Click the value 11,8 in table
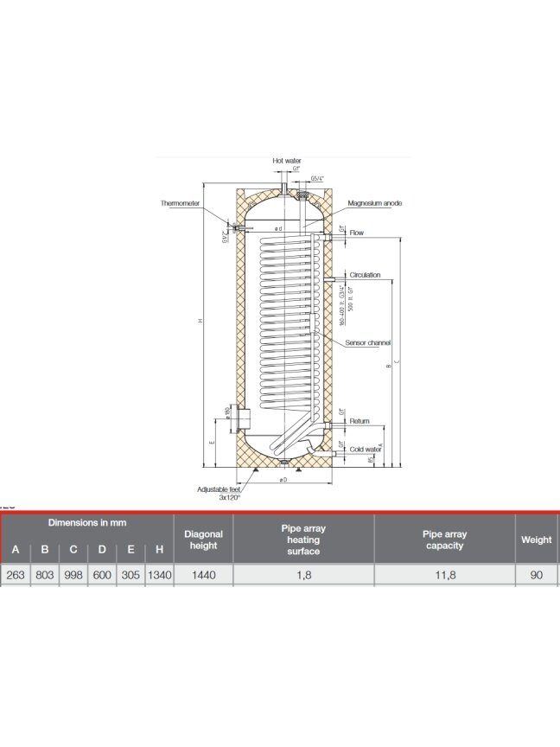 [x=445, y=575]
